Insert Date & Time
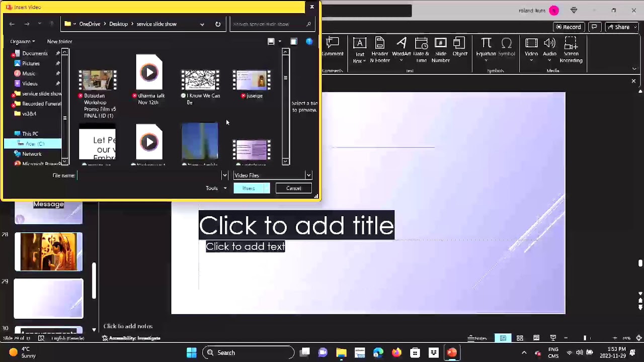This screenshot has width=644, height=362. tap(421, 50)
